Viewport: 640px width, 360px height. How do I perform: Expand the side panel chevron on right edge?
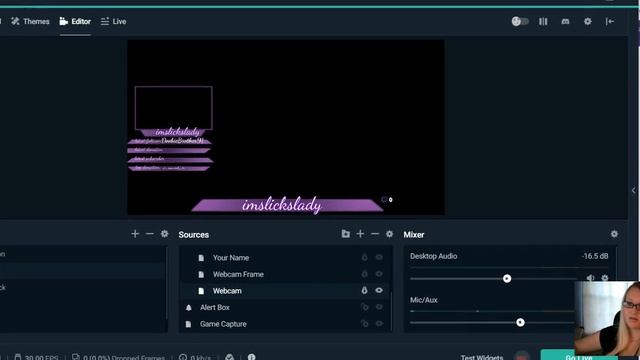pyautogui.click(x=633, y=190)
